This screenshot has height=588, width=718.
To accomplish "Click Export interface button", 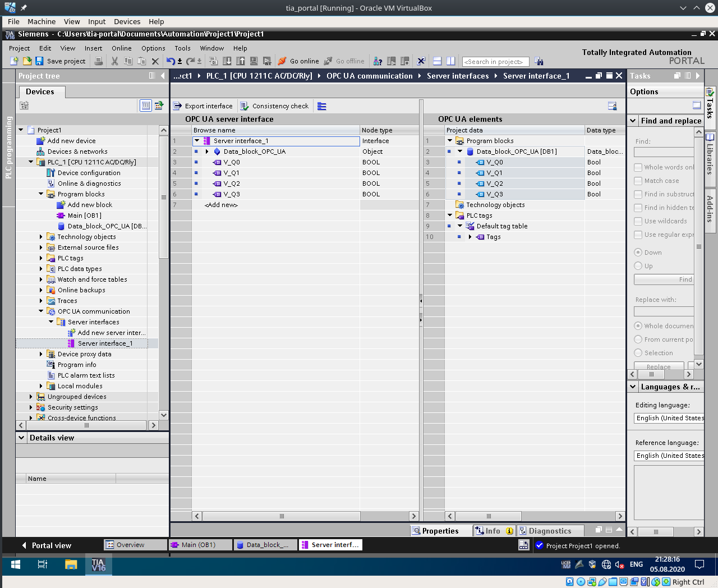I will click(202, 106).
